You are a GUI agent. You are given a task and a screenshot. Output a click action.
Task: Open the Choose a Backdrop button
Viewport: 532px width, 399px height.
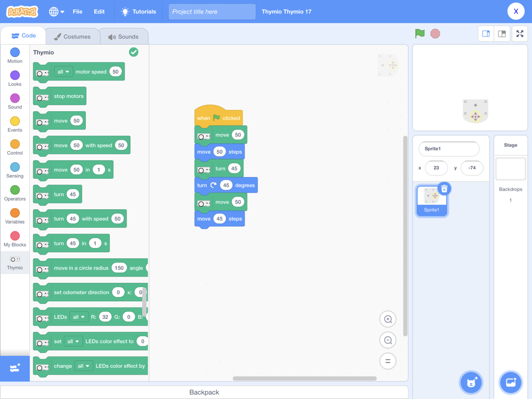(x=511, y=383)
